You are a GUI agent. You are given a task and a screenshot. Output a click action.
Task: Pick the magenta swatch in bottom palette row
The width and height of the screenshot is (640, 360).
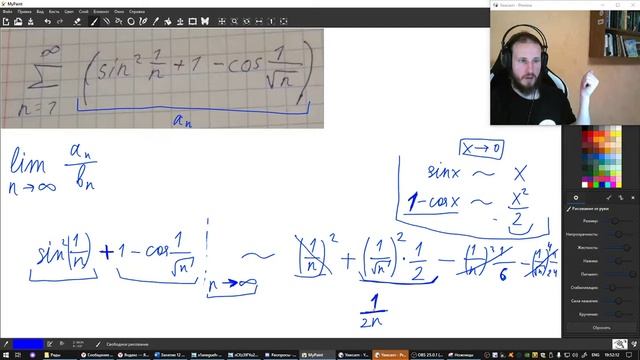click(613, 185)
